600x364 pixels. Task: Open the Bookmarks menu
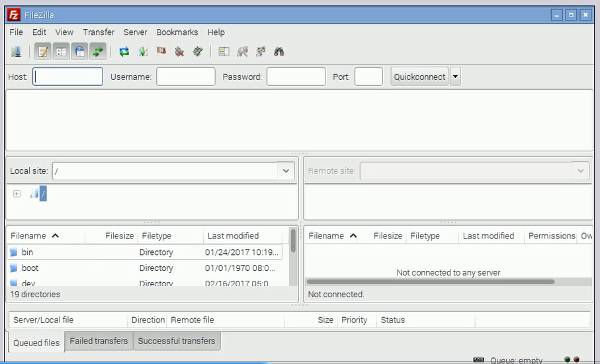click(177, 32)
